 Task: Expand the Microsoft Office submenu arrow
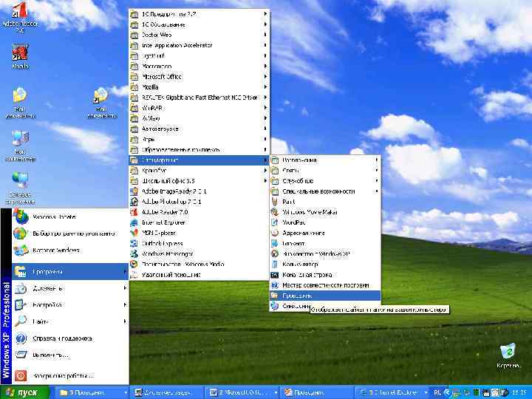265,77
